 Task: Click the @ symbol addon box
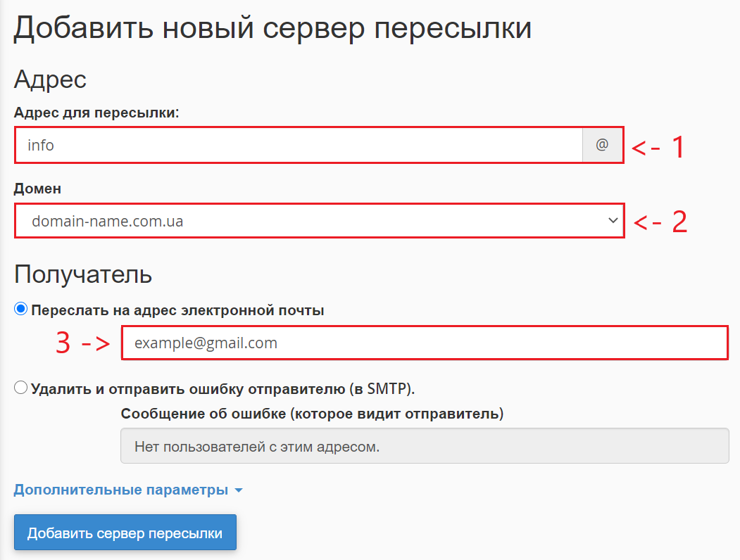point(602,145)
